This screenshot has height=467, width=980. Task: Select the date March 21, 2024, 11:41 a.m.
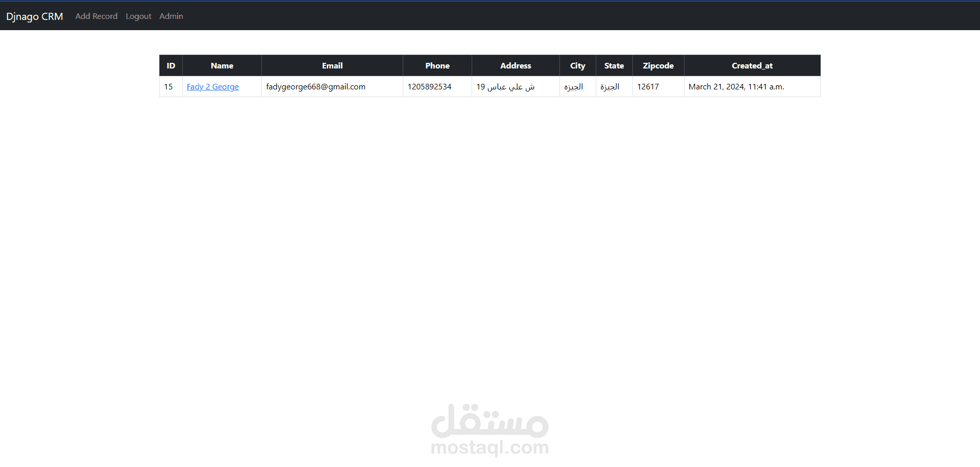coord(737,87)
